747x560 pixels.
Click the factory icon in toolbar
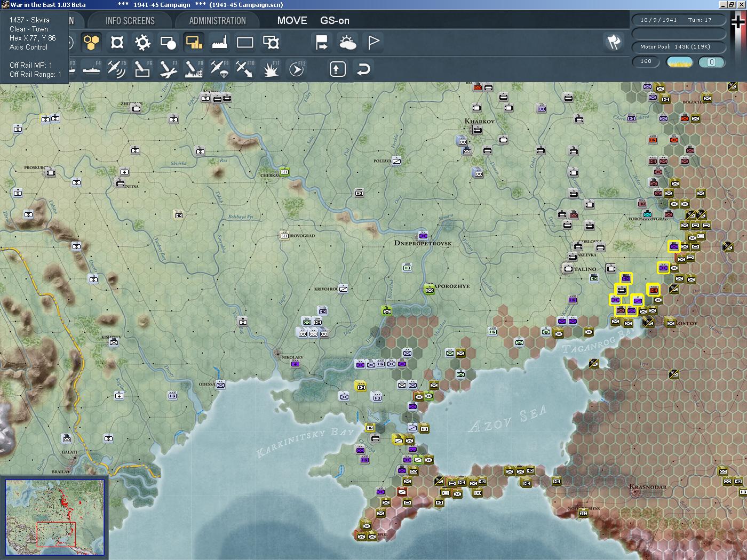[x=219, y=42]
